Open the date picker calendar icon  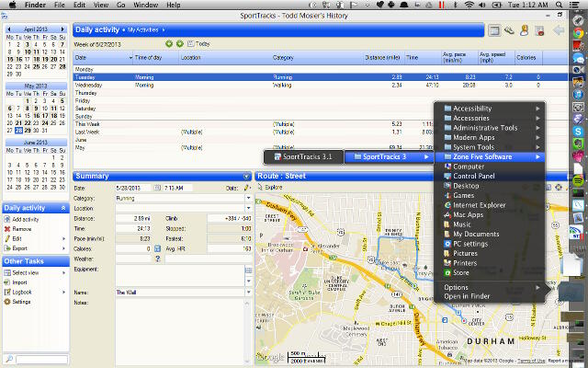pos(157,188)
